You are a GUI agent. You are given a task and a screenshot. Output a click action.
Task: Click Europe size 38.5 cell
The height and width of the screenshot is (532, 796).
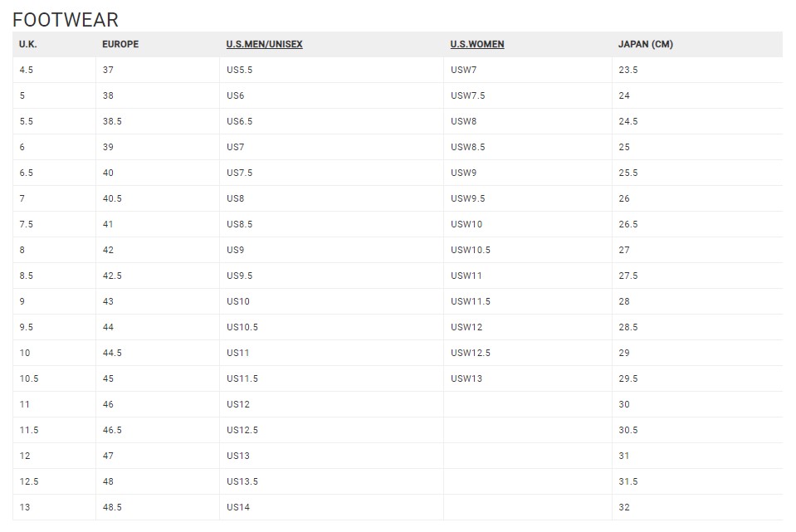point(112,122)
